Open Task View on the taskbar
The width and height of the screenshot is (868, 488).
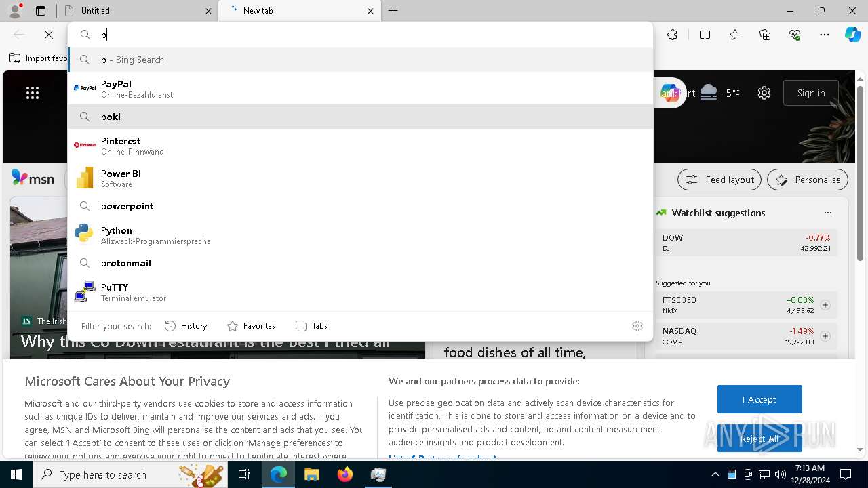244,474
